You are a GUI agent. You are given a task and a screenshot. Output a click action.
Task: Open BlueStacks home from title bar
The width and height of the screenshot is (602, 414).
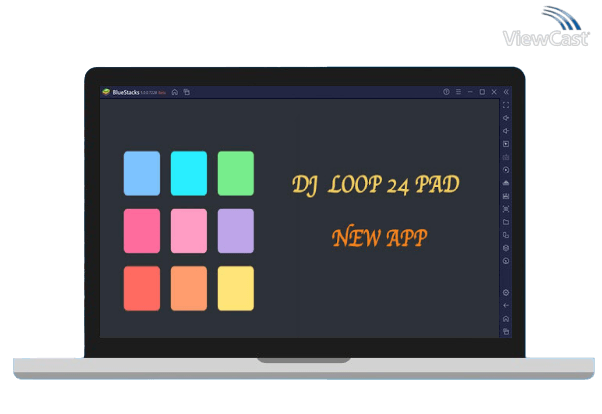coord(175,92)
